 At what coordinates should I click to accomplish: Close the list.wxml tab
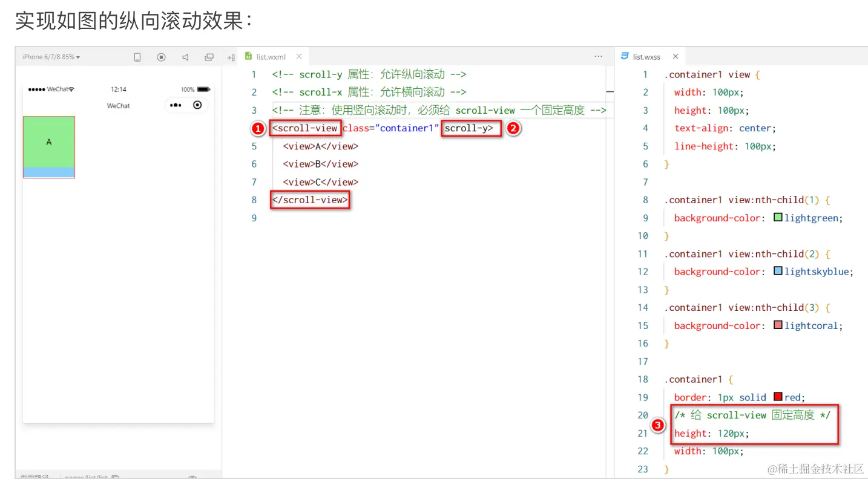(x=299, y=56)
